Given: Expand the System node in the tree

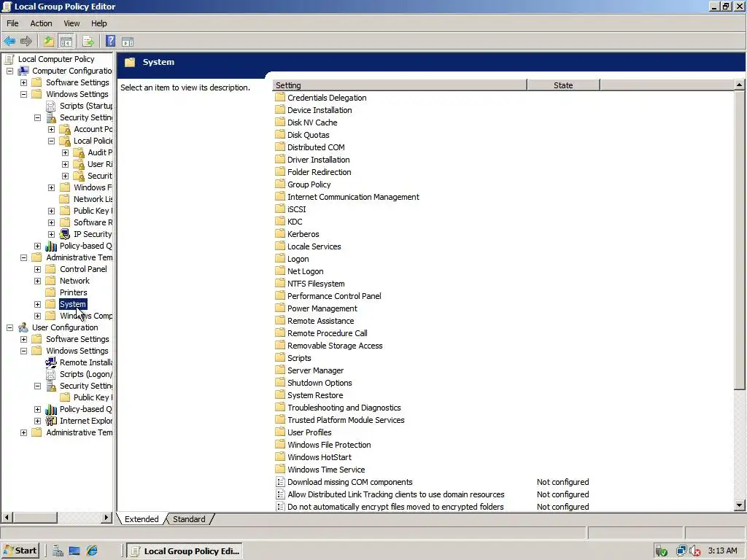Looking at the screenshot, I should pos(37,304).
